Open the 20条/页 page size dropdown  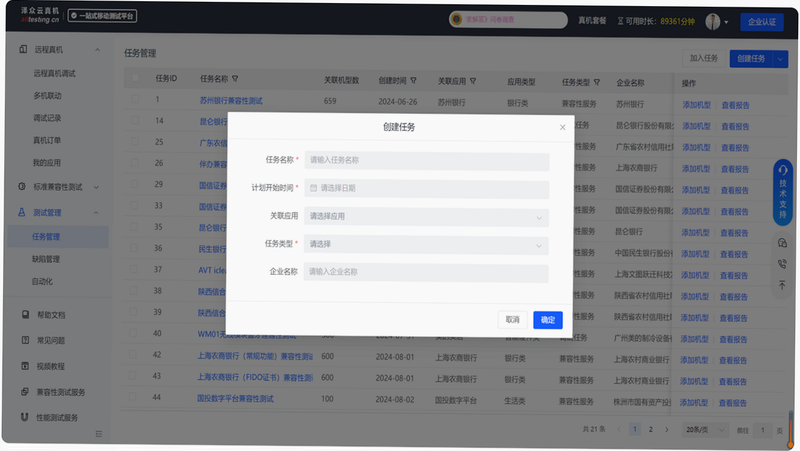(x=706, y=430)
